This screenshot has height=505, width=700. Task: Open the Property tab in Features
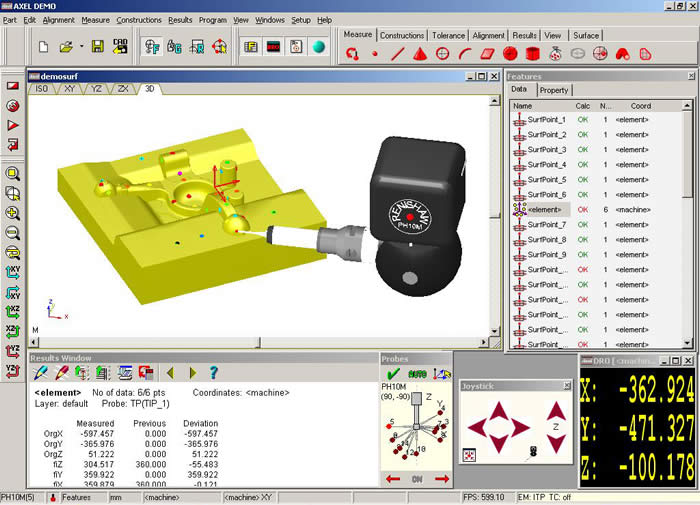pos(554,90)
